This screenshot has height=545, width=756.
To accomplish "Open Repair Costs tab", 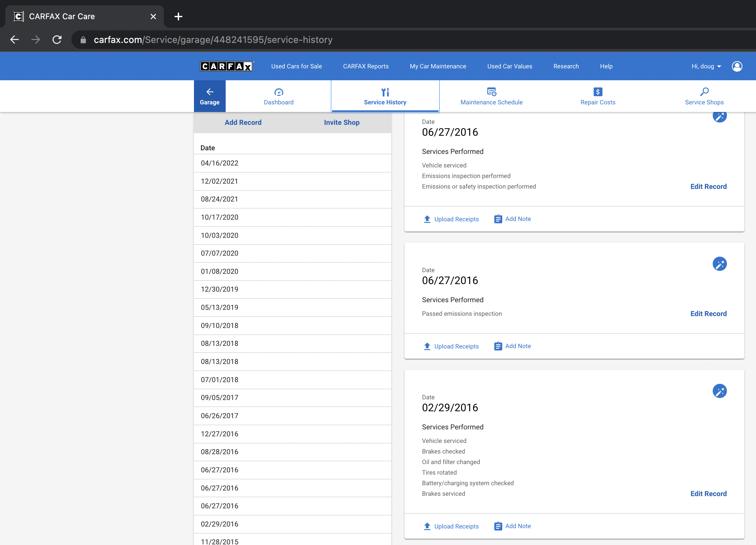I will 598,96.
